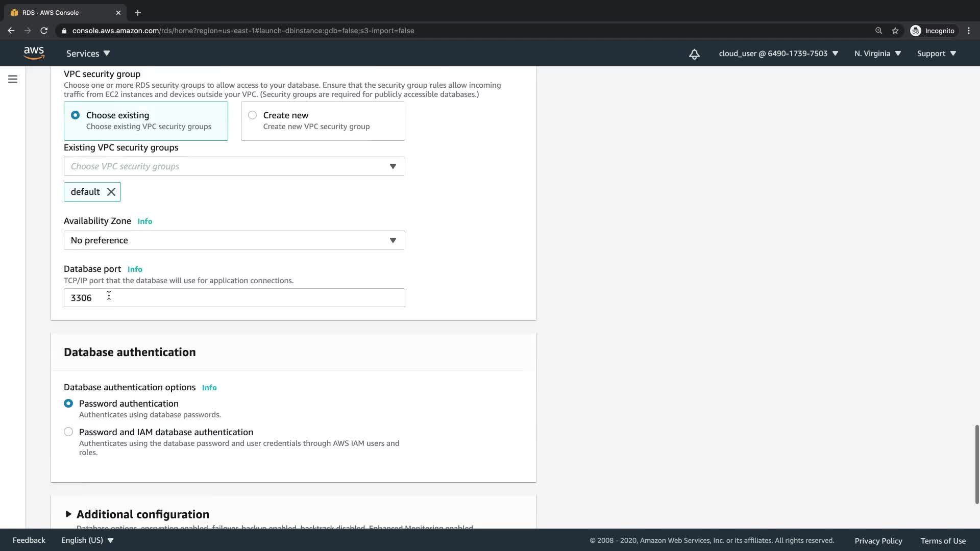The image size is (980, 551).
Task: Click the browser reload icon
Action: (44, 31)
